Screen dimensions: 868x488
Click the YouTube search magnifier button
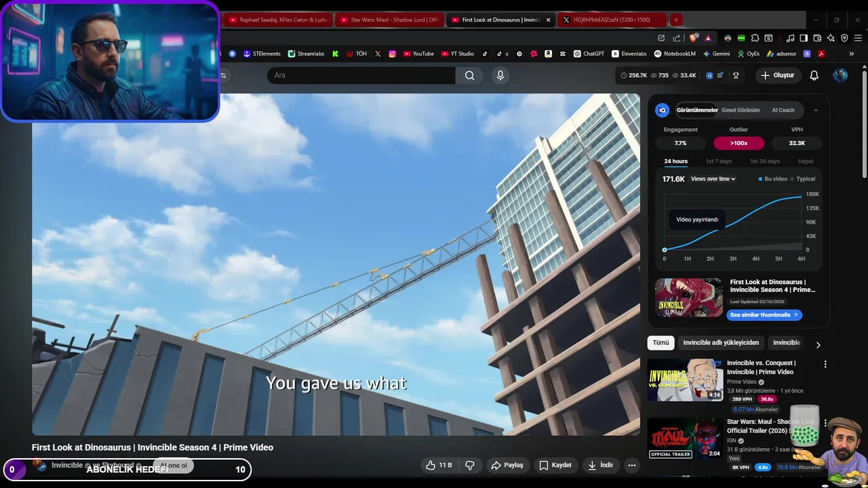click(469, 75)
